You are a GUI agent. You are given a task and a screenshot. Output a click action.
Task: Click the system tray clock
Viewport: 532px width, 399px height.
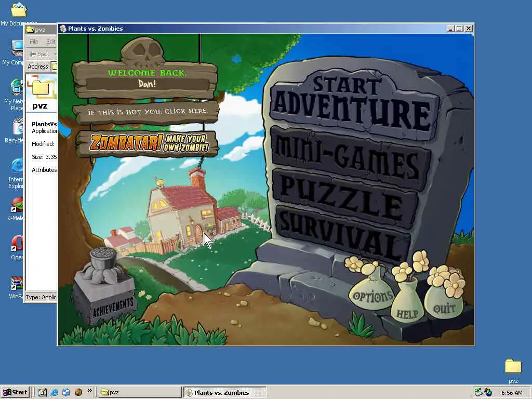512,393
